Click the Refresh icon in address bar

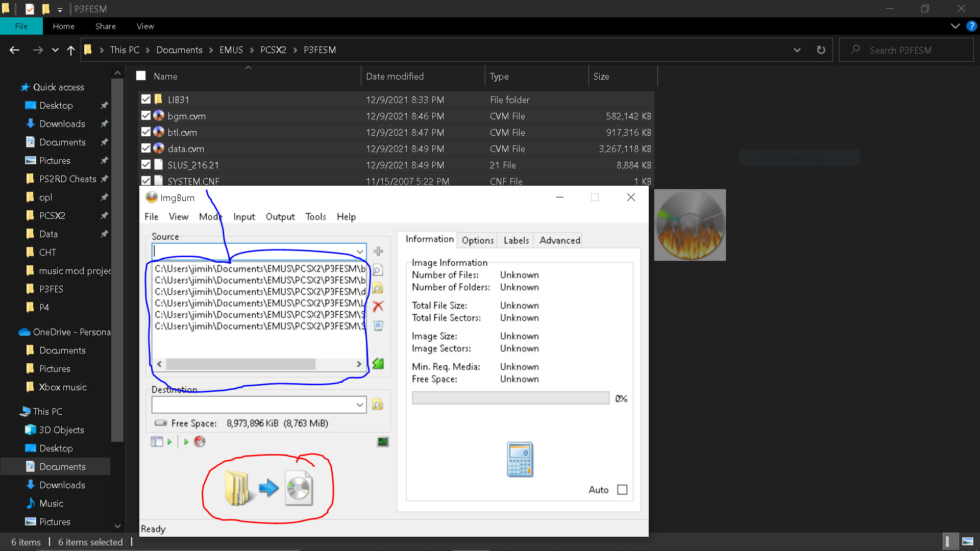click(821, 50)
